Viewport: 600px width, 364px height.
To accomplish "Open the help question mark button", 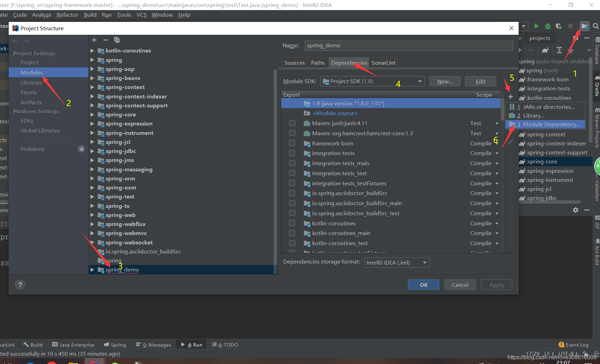I will coord(20,285).
